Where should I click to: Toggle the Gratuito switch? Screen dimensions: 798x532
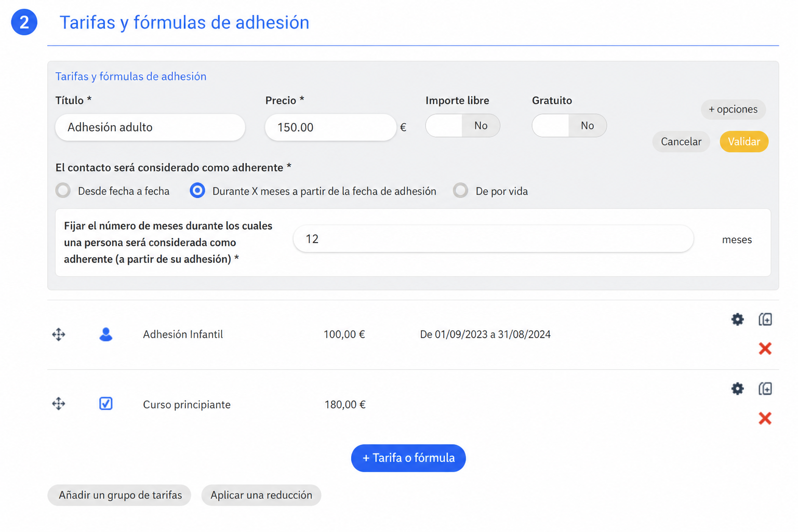569,126
